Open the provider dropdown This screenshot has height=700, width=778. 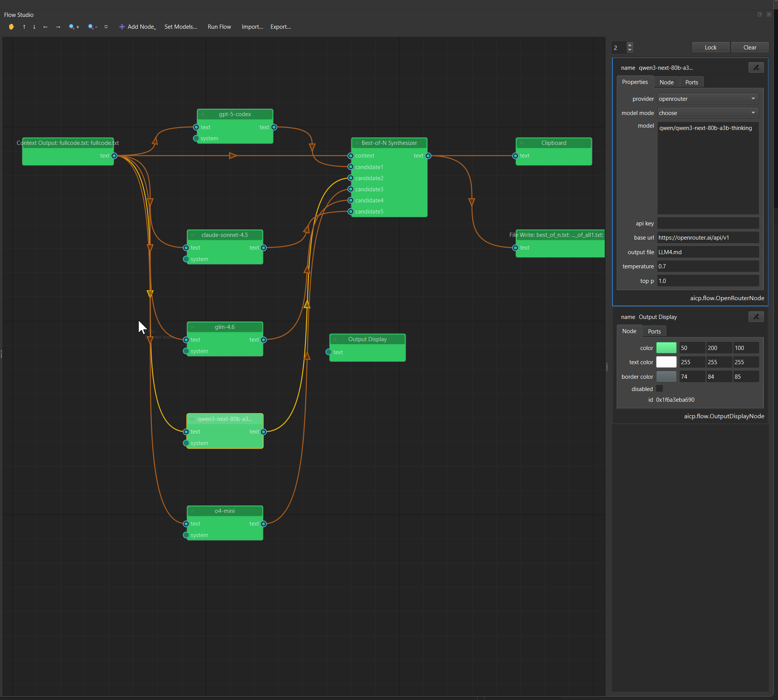707,99
